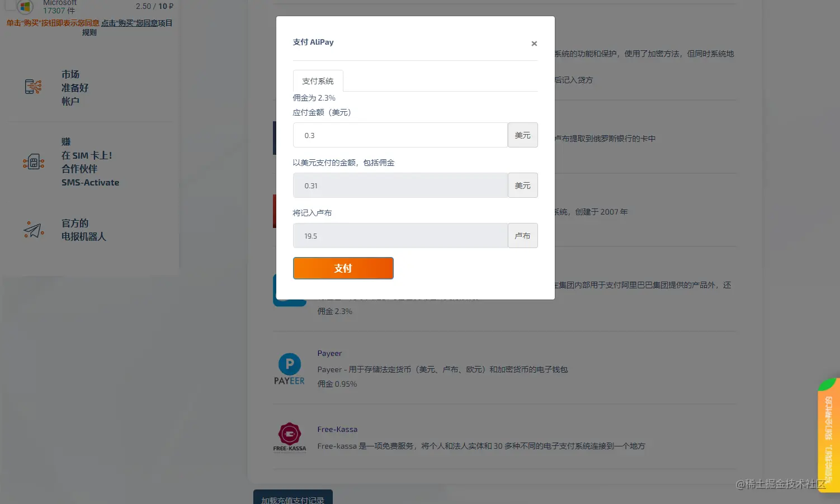Image resolution: width=840 pixels, height=504 pixels.
Task: Edit the 应付金额 amount field showing 0.3
Action: [400, 135]
